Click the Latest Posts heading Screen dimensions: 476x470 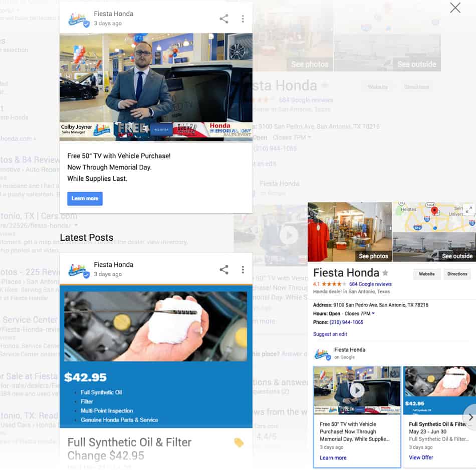(x=87, y=237)
